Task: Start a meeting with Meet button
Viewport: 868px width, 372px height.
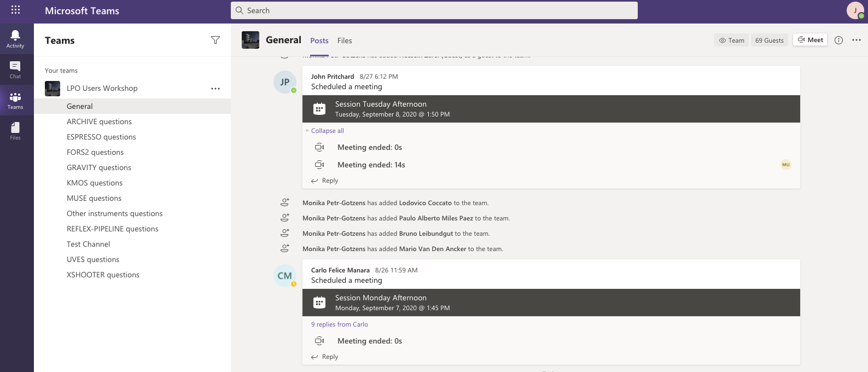Action: (x=810, y=40)
